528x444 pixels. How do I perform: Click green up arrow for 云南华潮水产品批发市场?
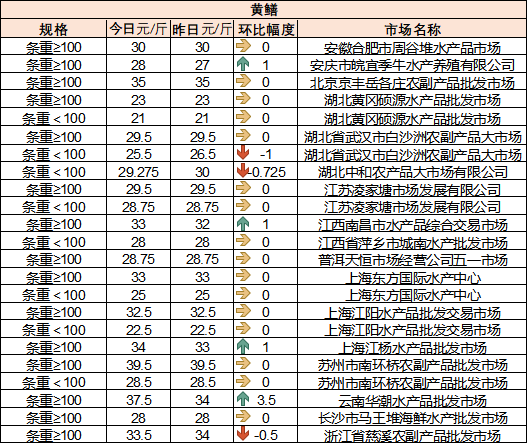(x=243, y=399)
